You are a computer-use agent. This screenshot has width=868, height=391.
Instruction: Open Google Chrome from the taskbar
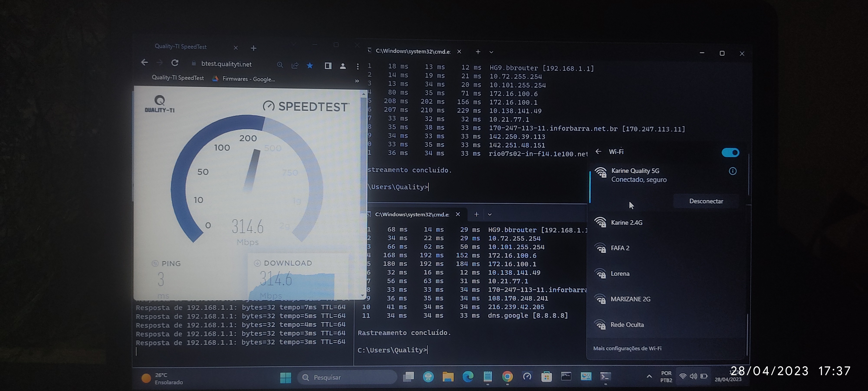pyautogui.click(x=507, y=376)
